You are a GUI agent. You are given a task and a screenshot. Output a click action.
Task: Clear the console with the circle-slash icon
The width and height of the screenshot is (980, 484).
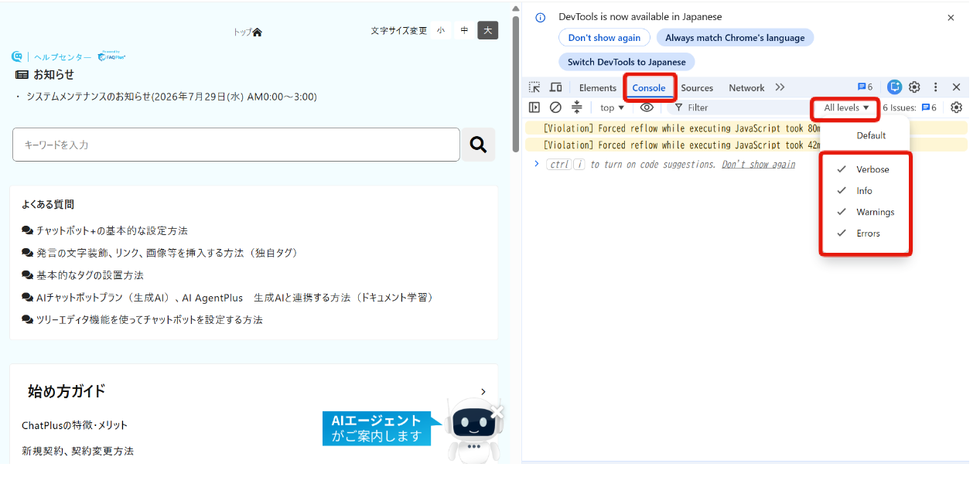tap(555, 107)
